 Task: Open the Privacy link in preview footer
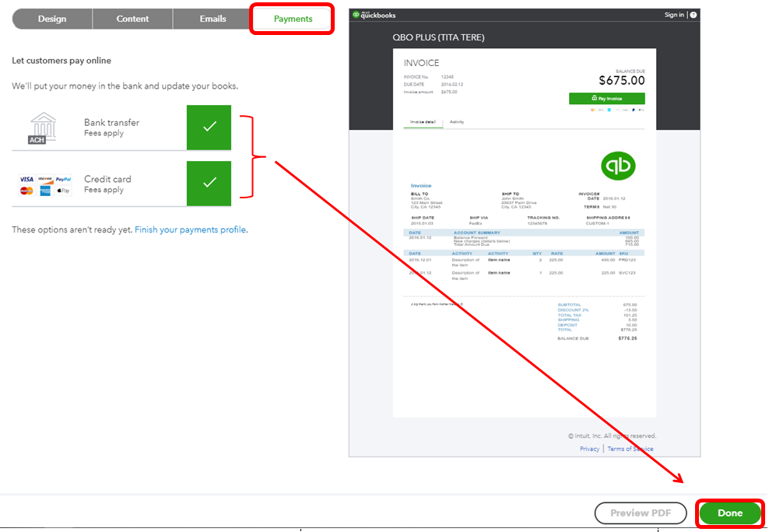click(x=589, y=449)
